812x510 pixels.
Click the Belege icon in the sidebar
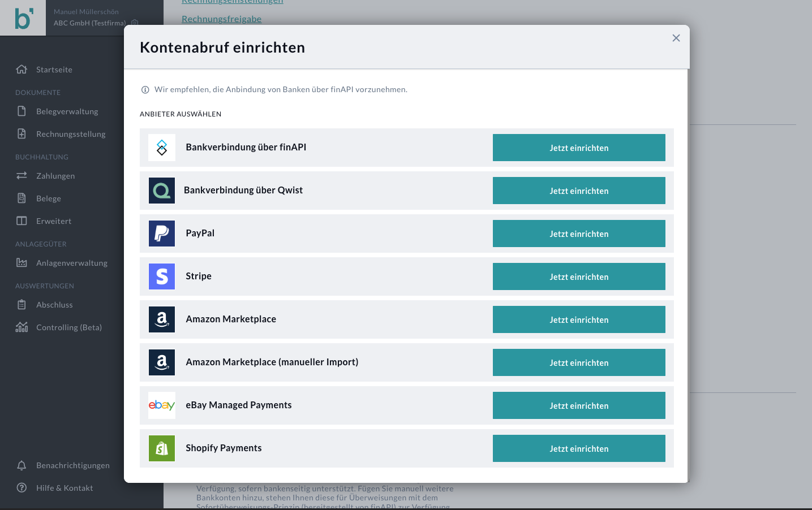(x=22, y=198)
